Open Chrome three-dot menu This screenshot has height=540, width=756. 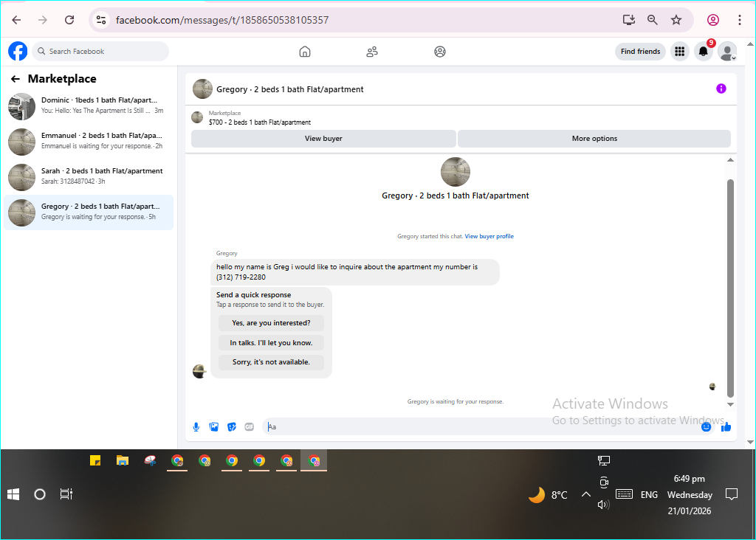pyautogui.click(x=739, y=20)
